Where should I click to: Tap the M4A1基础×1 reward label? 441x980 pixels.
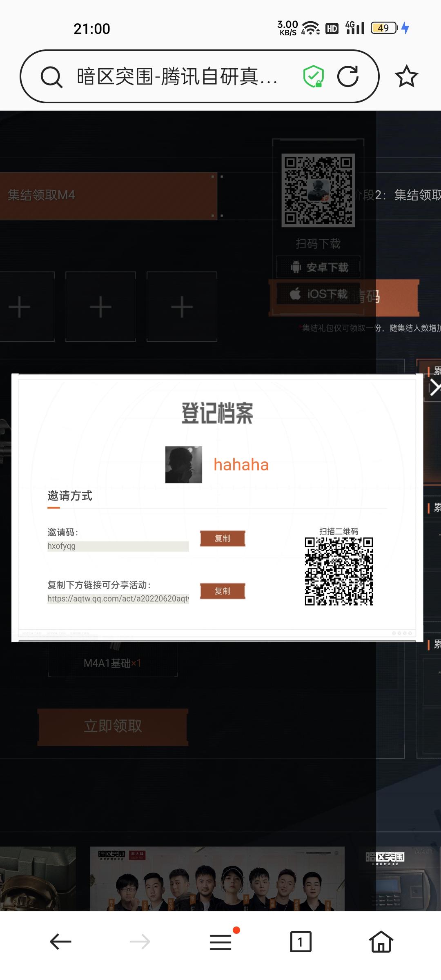pos(112,663)
